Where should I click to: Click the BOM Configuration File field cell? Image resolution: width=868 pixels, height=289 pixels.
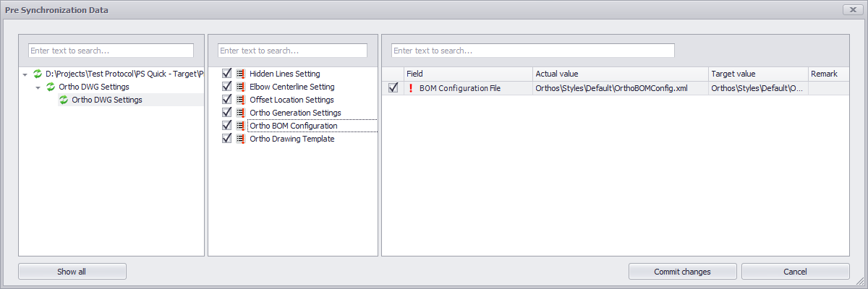tap(468, 88)
